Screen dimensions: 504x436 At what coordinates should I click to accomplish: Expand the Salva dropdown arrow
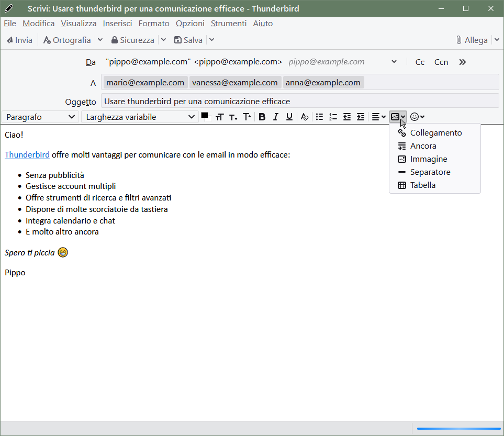pos(211,40)
